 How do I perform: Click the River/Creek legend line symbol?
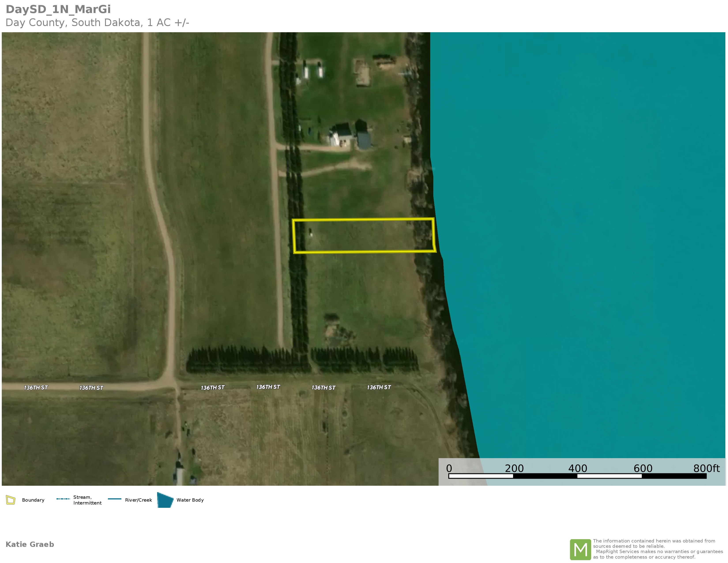[x=114, y=499]
